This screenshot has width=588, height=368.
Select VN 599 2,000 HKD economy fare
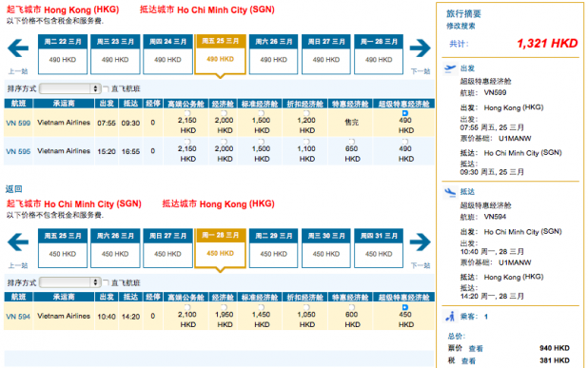click(224, 113)
